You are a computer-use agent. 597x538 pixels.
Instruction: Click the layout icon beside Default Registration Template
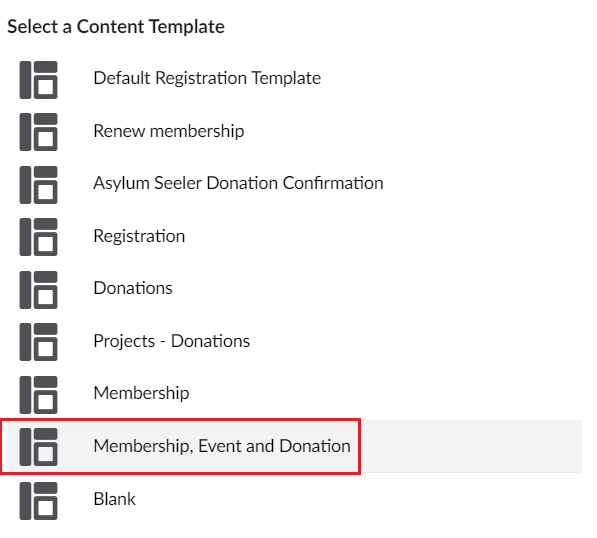(x=38, y=80)
